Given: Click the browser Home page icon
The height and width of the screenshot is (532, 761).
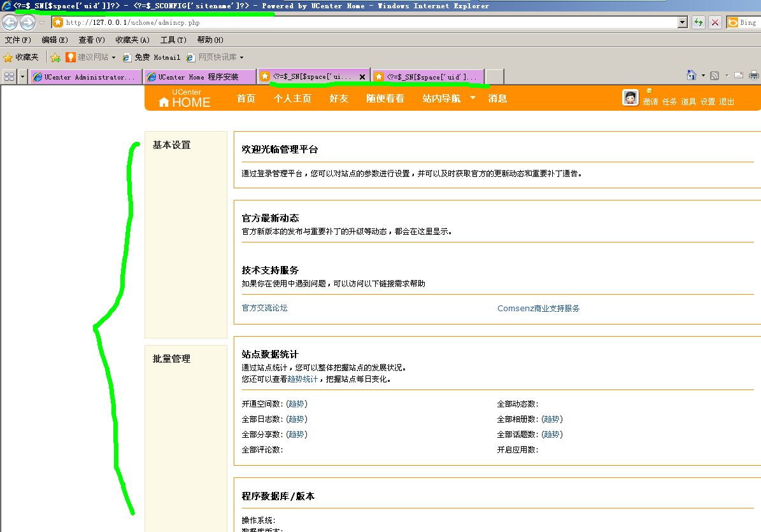Looking at the screenshot, I should [692, 75].
